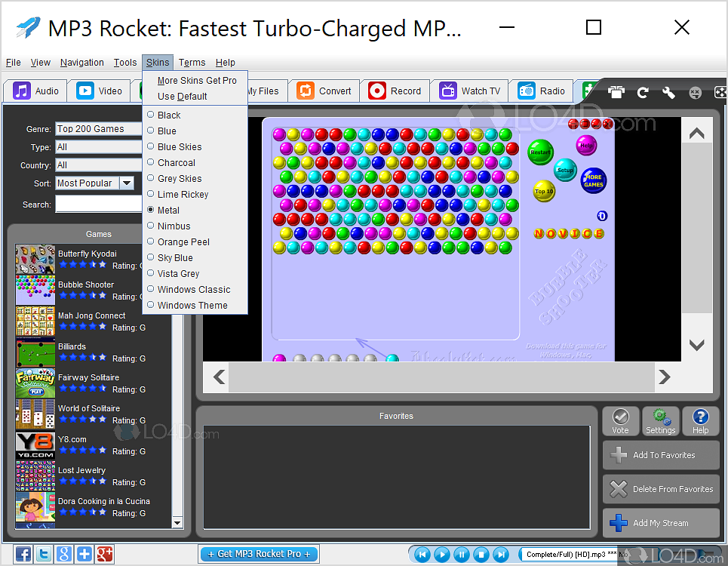
Task: Click the refresh arrow icon
Action: (x=643, y=92)
